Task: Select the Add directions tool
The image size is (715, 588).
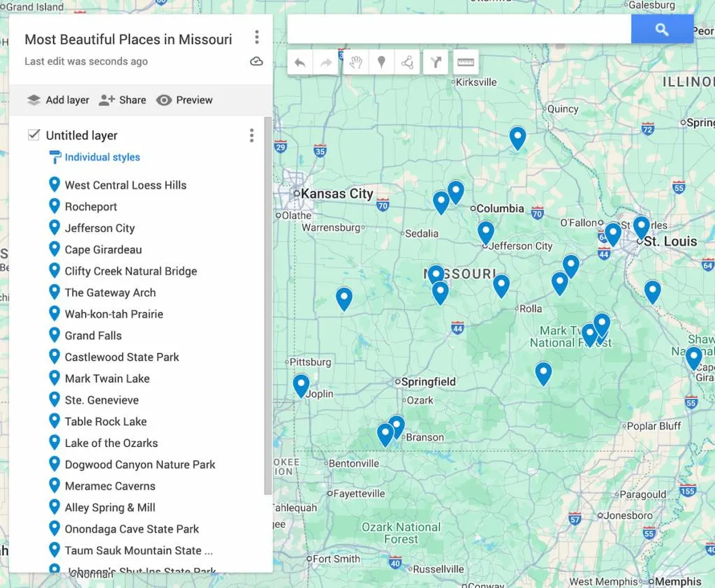Action: pyautogui.click(x=436, y=62)
